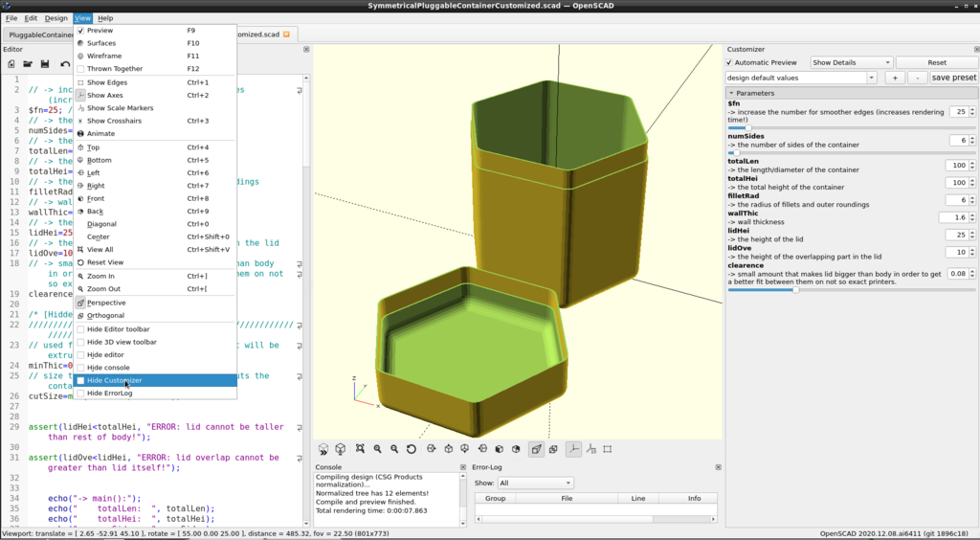The image size is (980, 540).
Task: Click the Front view cube icon in toolbar
Action: click(x=500, y=449)
